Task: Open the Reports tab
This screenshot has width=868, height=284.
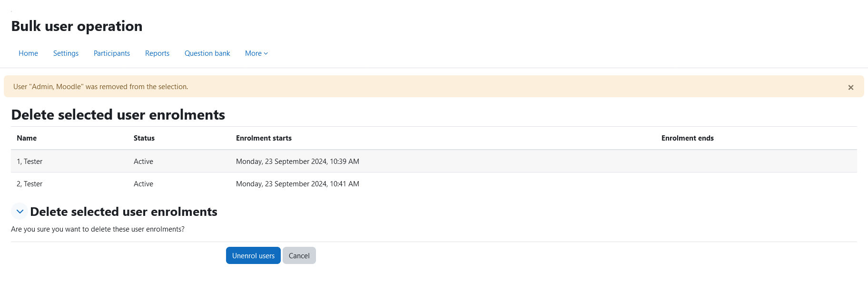Action: click(x=157, y=53)
